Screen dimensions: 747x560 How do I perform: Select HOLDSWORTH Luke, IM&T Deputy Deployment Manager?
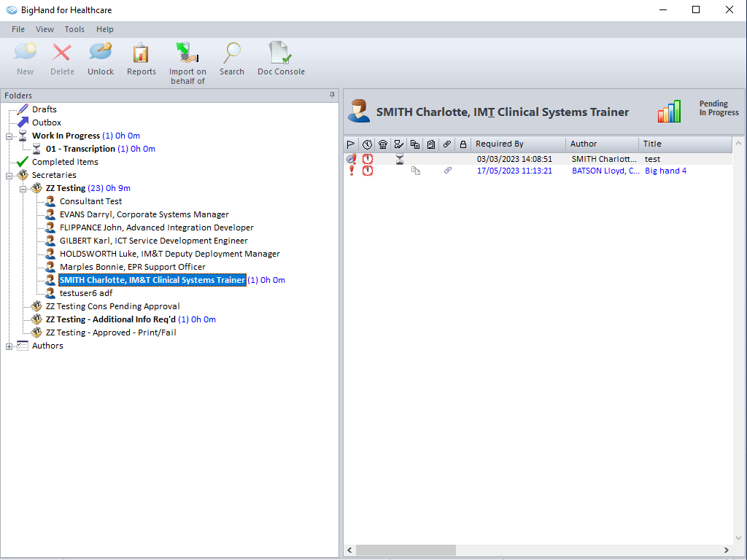tap(170, 254)
